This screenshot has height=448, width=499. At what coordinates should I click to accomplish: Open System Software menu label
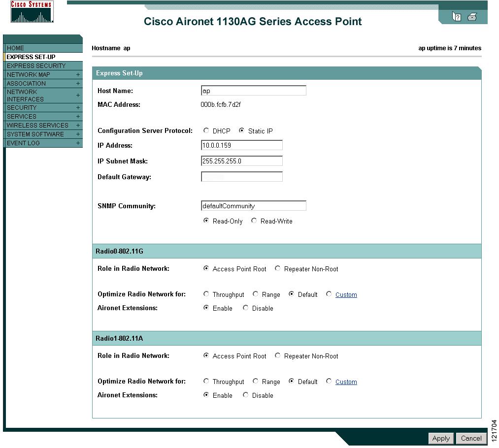35,134
